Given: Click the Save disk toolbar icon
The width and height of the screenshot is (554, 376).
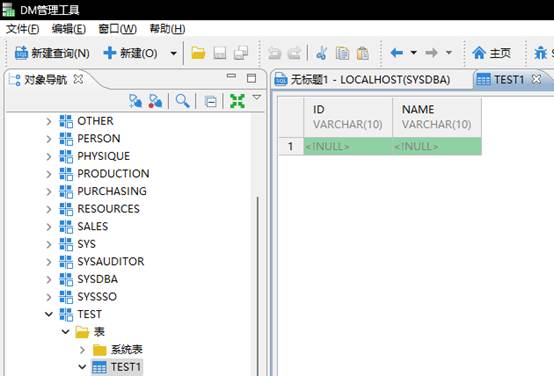Looking at the screenshot, I should [220, 53].
